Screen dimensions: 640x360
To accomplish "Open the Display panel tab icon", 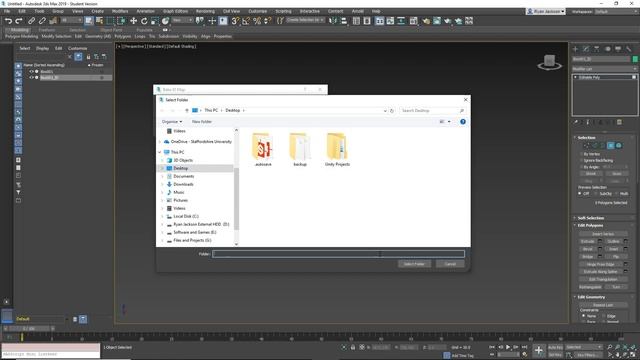I will click(x=618, y=49).
